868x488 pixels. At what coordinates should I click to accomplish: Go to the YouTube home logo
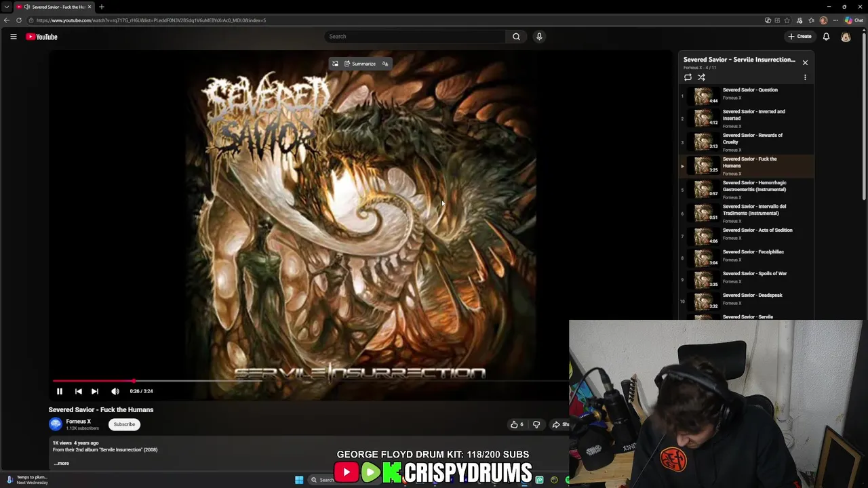coord(41,37)
